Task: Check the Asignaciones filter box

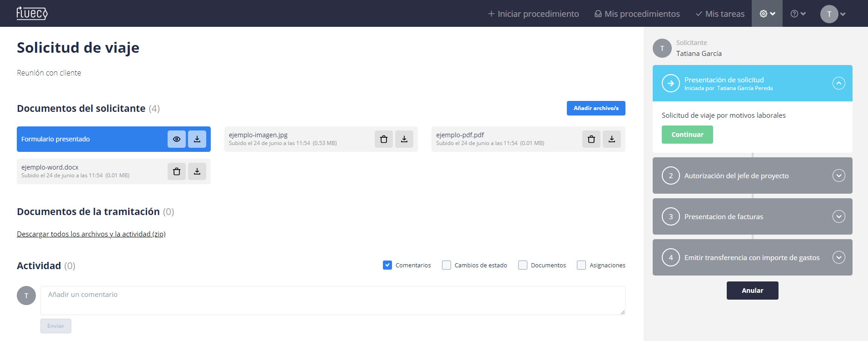Action: tap(581, 265)
